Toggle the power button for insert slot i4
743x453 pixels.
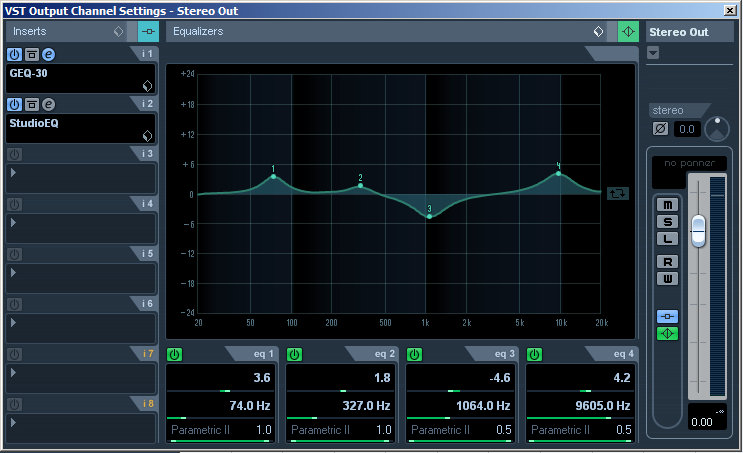(x=15, y=204)
